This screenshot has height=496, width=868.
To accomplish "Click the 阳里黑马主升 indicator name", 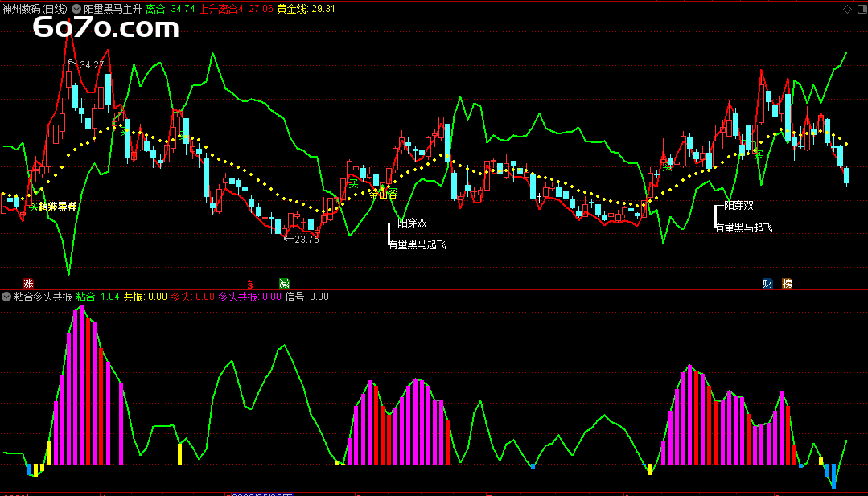I will pyautogui.click(x=113, y=9).
